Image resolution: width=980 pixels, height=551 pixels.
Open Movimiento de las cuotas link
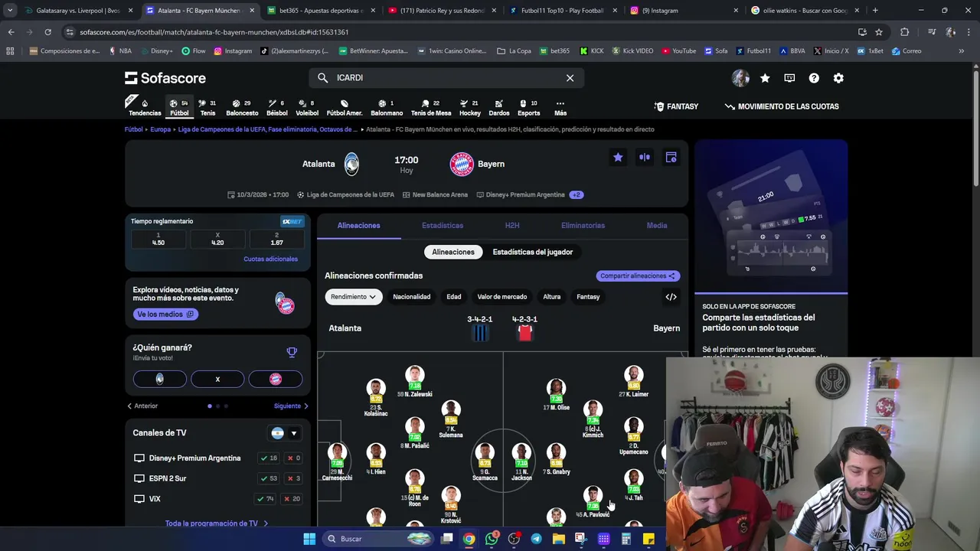pyautogui.click(x=782, y=106)
